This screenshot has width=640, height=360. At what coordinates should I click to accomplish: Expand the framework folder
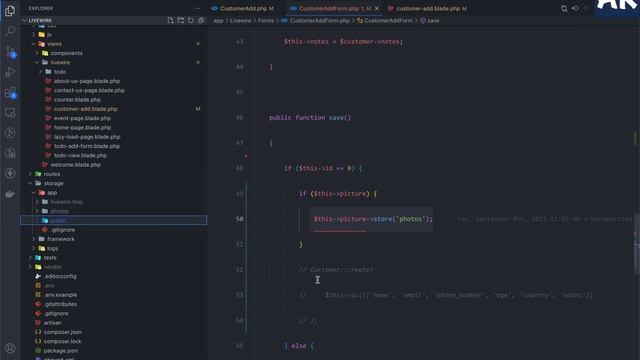click(61, 239)
